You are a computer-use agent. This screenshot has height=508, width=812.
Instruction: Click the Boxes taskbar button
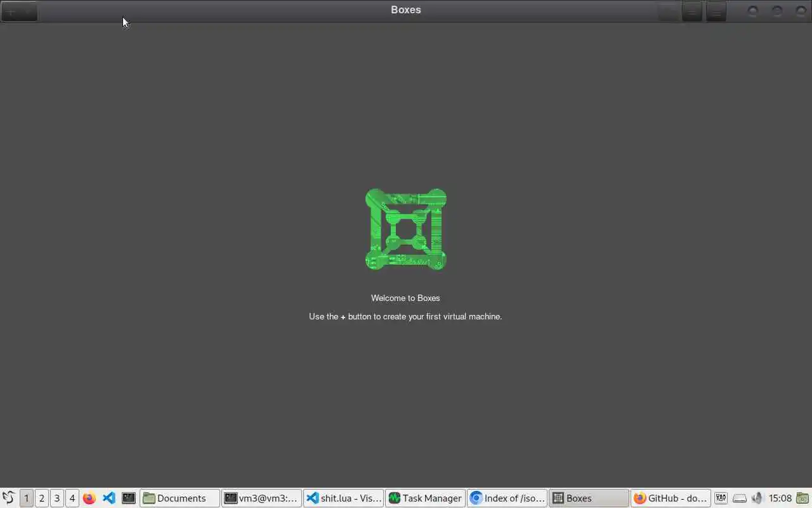[589, 498]
